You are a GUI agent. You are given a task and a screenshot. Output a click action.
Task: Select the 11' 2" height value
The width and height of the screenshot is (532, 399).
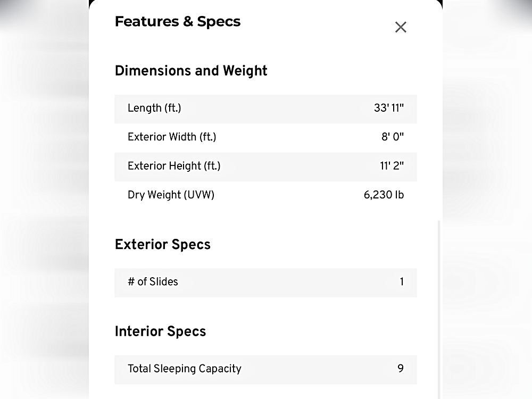click(x=392, y=166)
